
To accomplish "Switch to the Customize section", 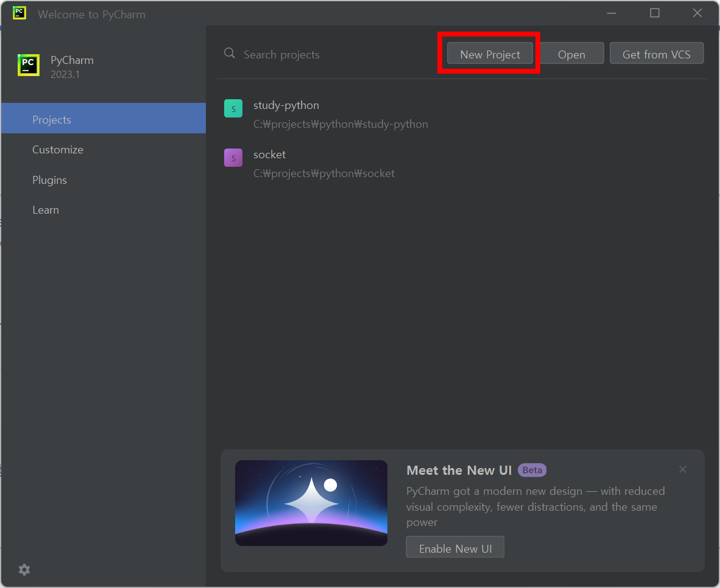I will pos(104,150).
